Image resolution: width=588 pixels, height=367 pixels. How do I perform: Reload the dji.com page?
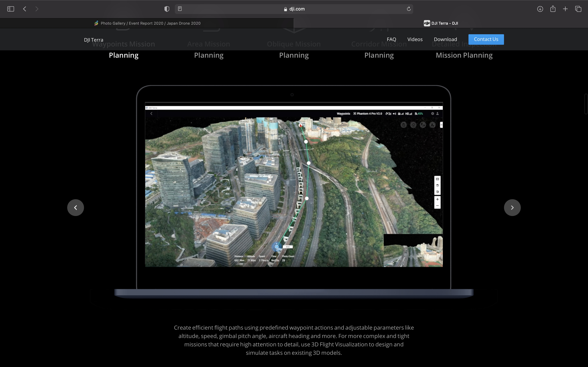[x=409, y=9]
